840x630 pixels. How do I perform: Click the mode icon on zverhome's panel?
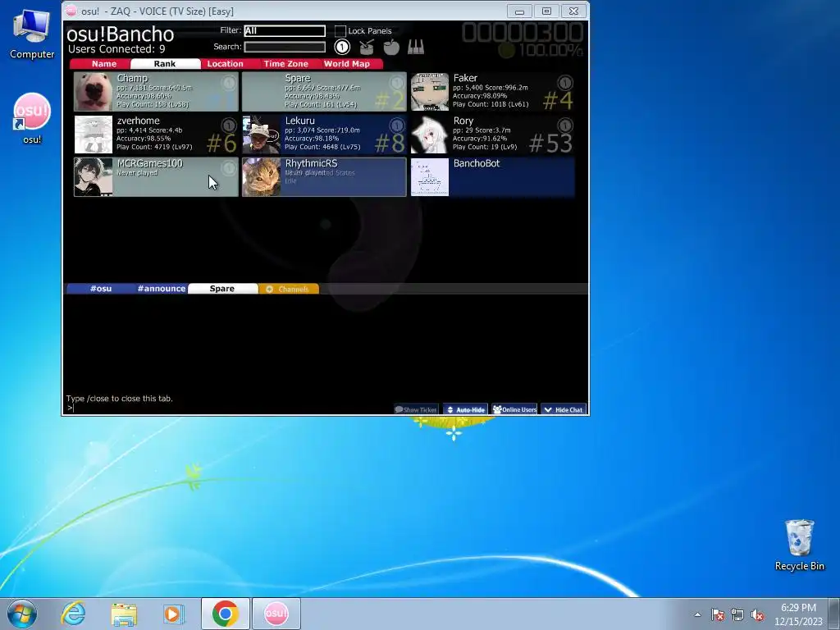tap(229, 126)
